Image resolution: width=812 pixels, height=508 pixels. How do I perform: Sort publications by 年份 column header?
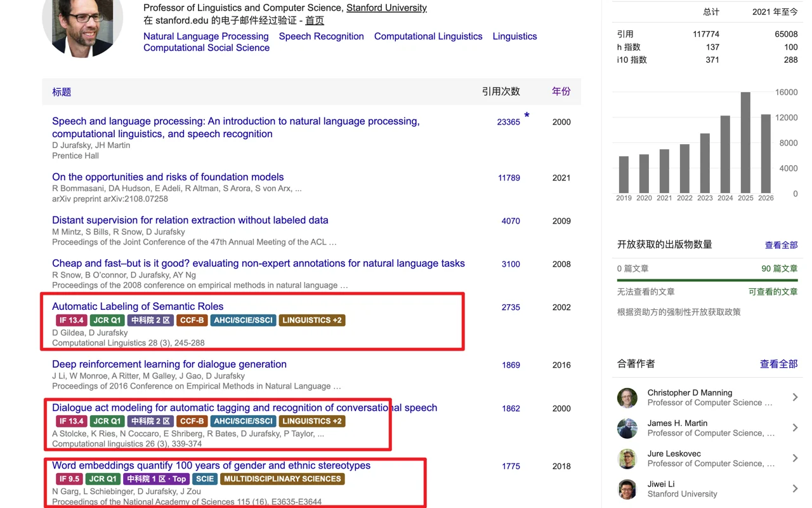coord(561,91)
